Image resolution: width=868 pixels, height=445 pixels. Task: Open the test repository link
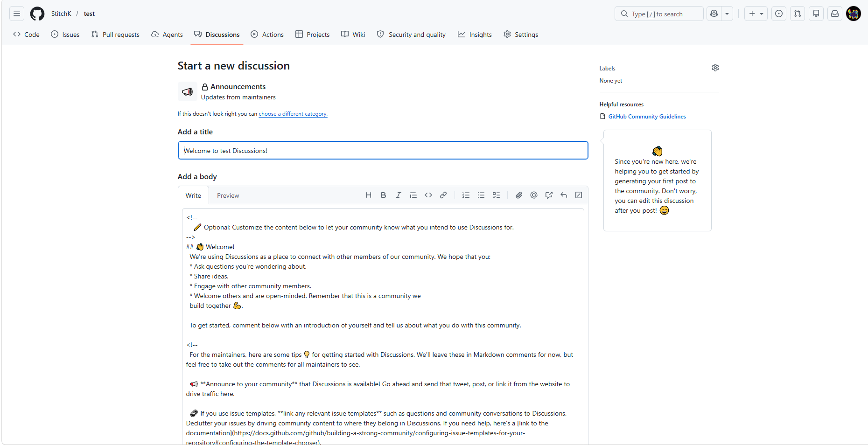pyautogui.click(x=89, y=14)
